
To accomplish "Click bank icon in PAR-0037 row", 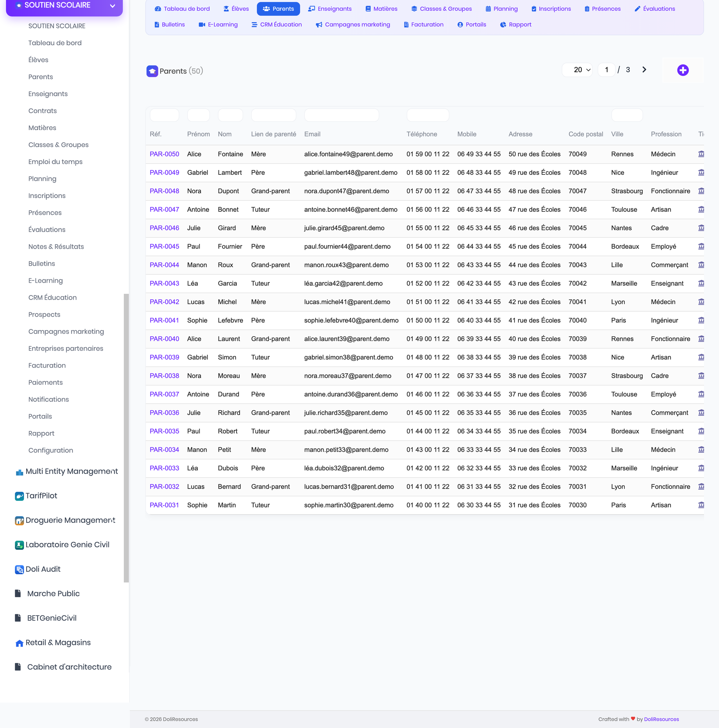I will [x=701, y=394].
